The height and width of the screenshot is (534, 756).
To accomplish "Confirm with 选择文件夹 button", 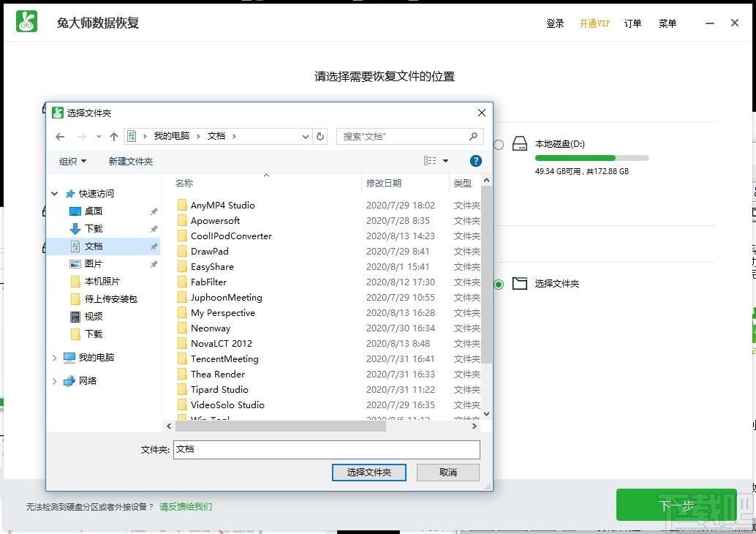I will (368, 473).
